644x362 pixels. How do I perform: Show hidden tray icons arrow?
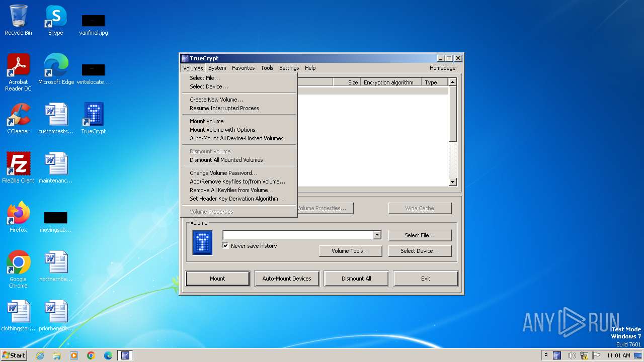(546, 355)
